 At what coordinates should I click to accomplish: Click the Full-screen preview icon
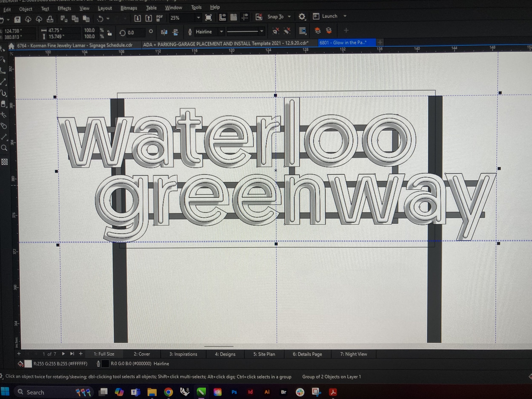208,18
